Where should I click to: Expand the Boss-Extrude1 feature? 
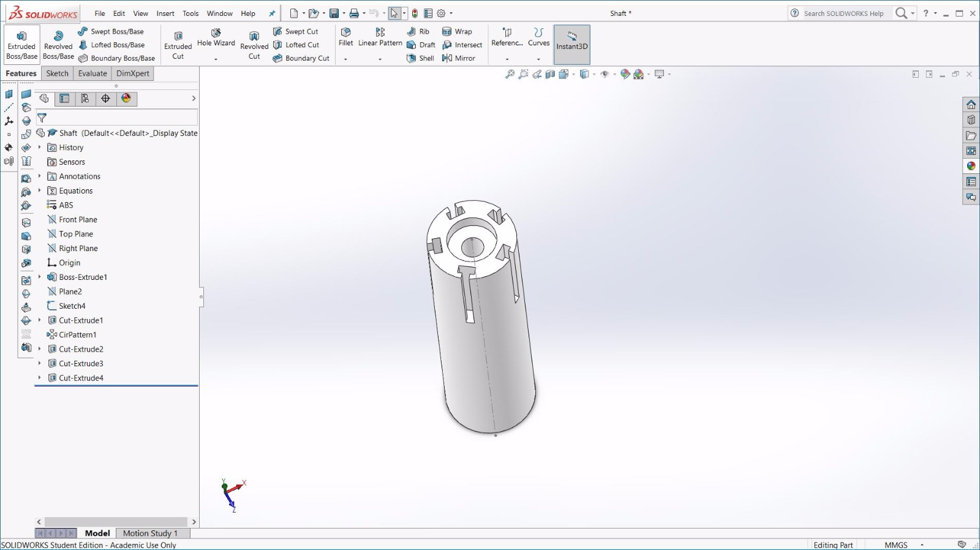[40, 277]
